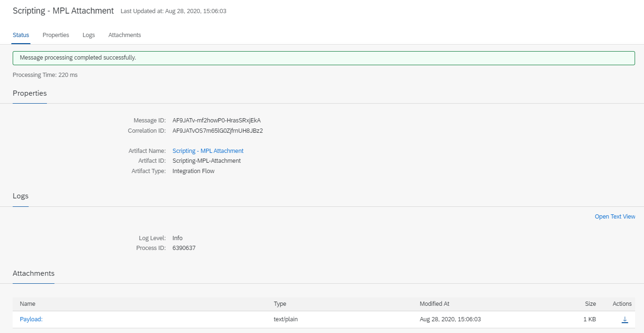Open the Payload: attachment link
Screen dimensions: 644x333
pos(31,319)
